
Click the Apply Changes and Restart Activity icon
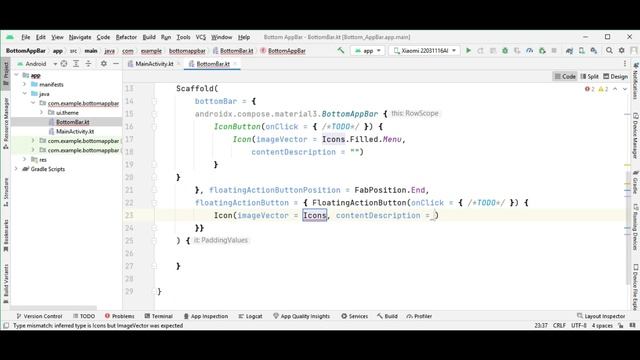(x=480, y=51)
